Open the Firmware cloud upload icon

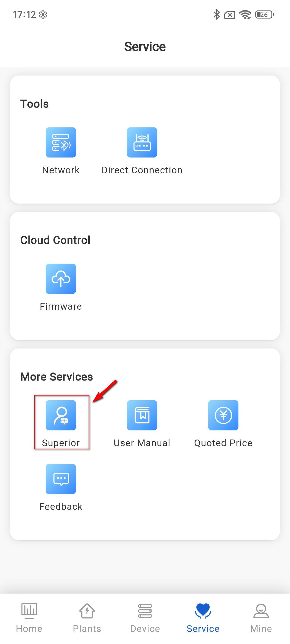coord(61,279)
